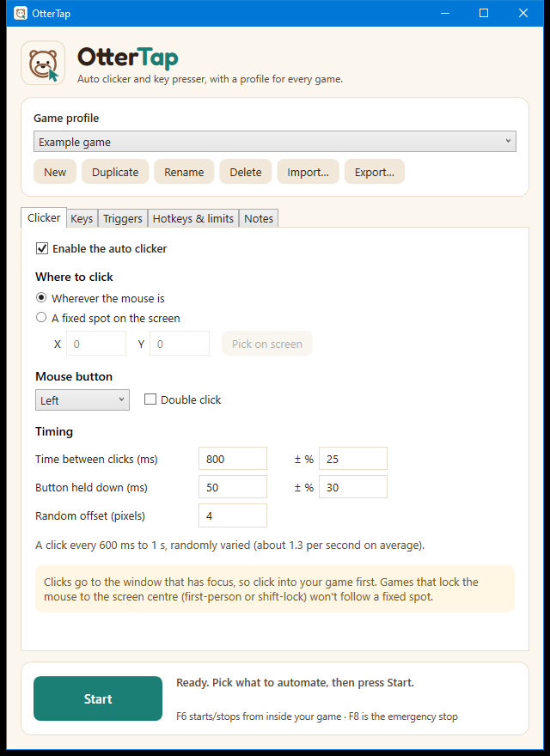Click the Y coordinate field

[x=180, y=344]
